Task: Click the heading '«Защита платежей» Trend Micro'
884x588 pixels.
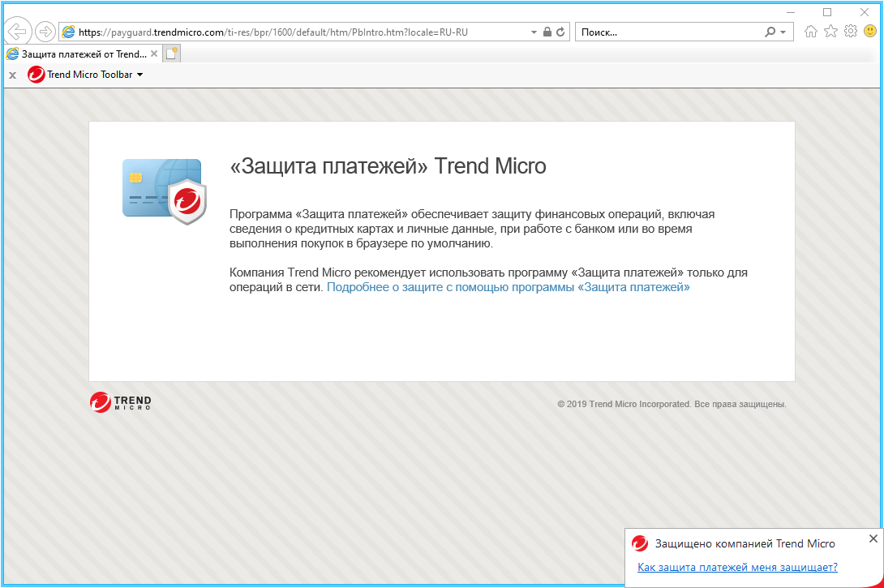Action: 388,166
